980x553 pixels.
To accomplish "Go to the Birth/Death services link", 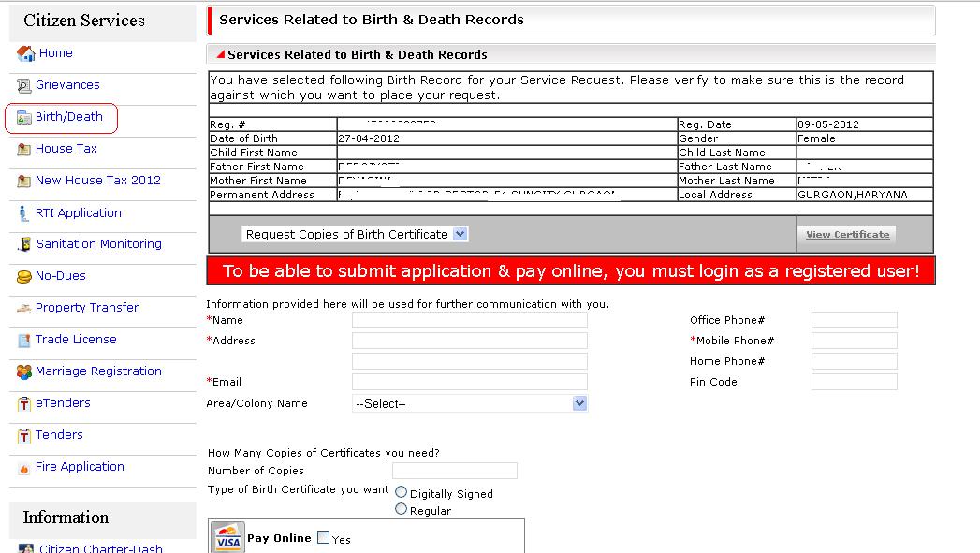I will 68,117.
